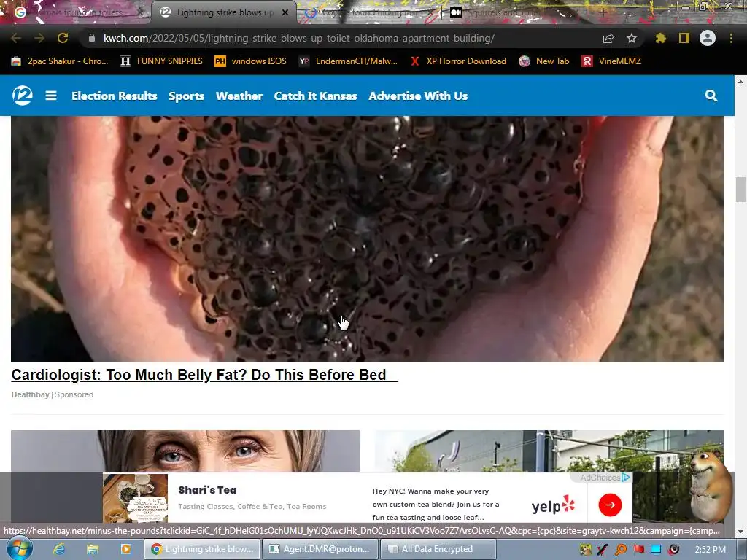Click the red arrow ad button
This screenshot has width=747, height=560.
(x=610, y=505)
